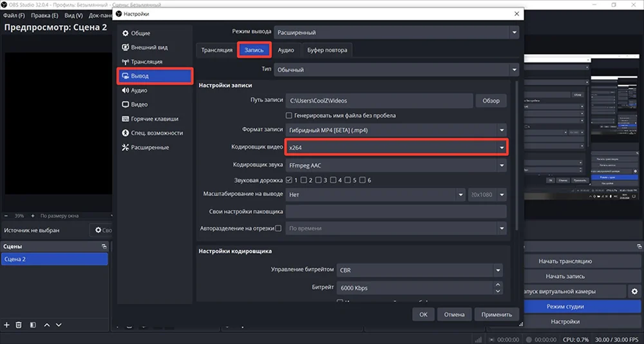Enable Авторазделение на отрезки checkbox
The height and width of the screenshot is (344, 644).
pos(278,228)
